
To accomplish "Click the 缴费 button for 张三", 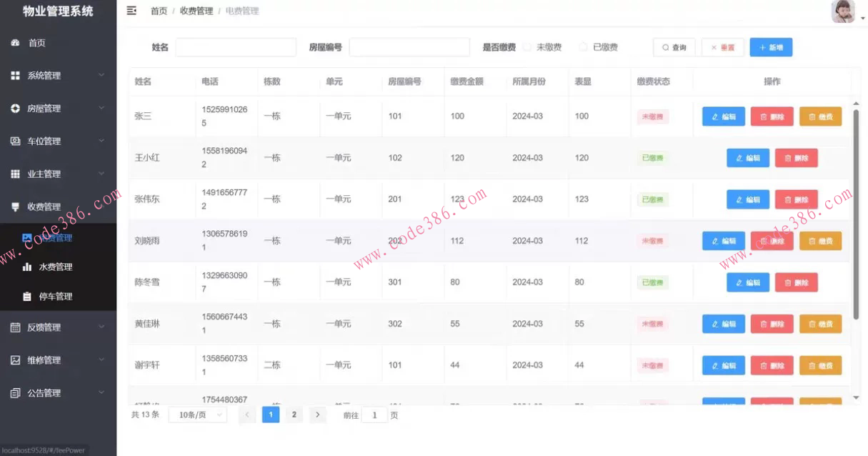I will pyautogui.click(x=820, y=117).
